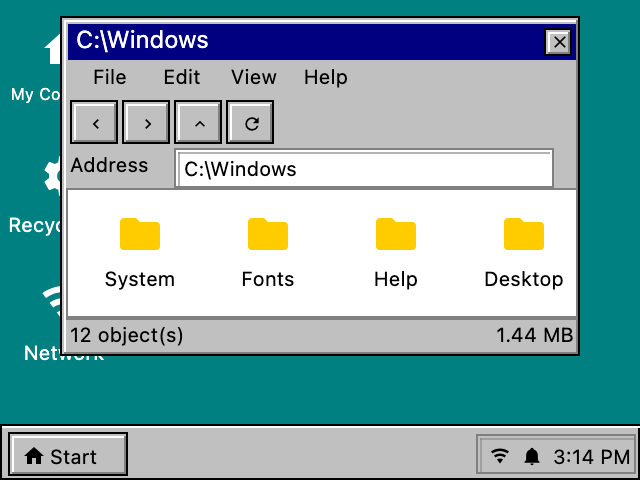Click the 3:14 PM clock

pyautogui.click(x=591, y=457)
